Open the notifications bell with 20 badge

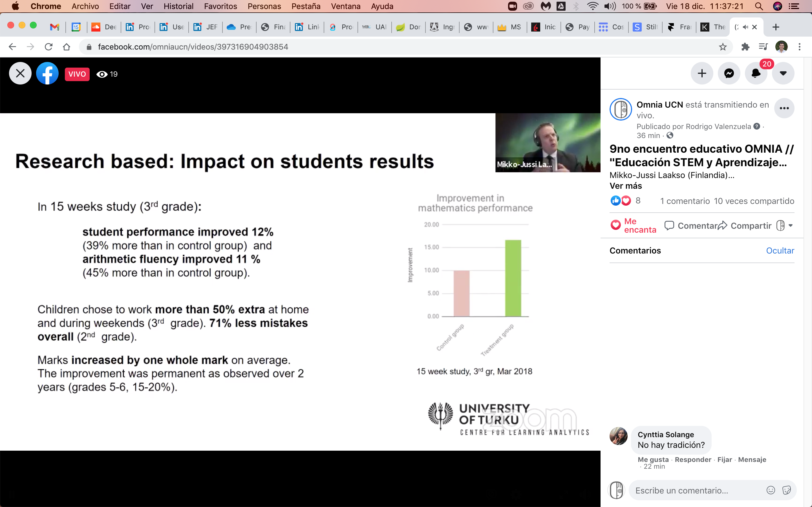click(756, 74)
